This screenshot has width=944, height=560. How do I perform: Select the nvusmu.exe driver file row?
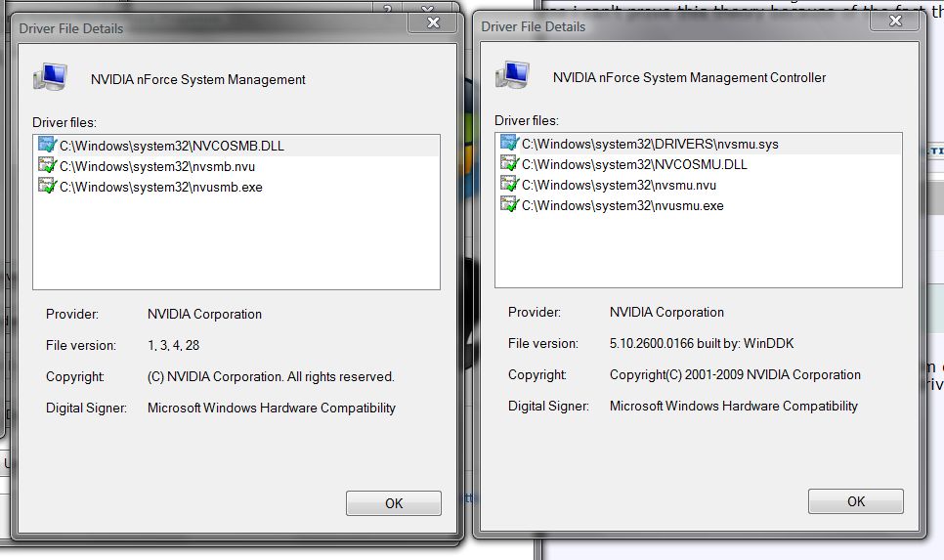click(x=699, y=205)
